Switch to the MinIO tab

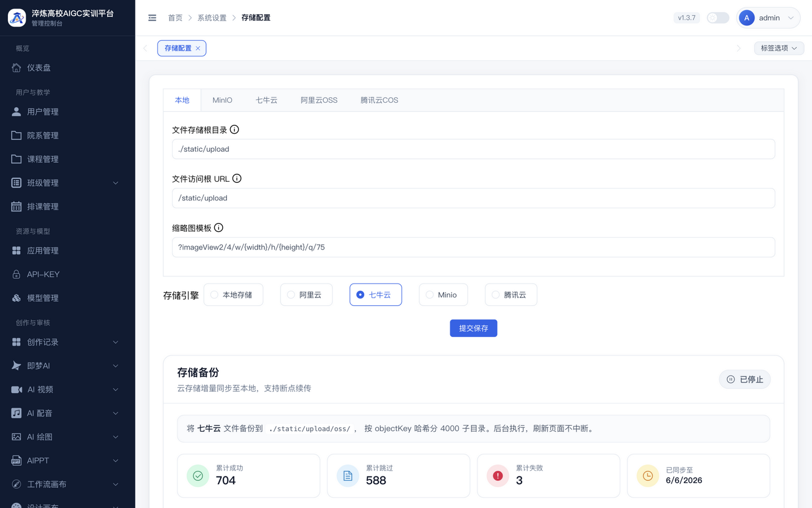(x=222, y=100)
